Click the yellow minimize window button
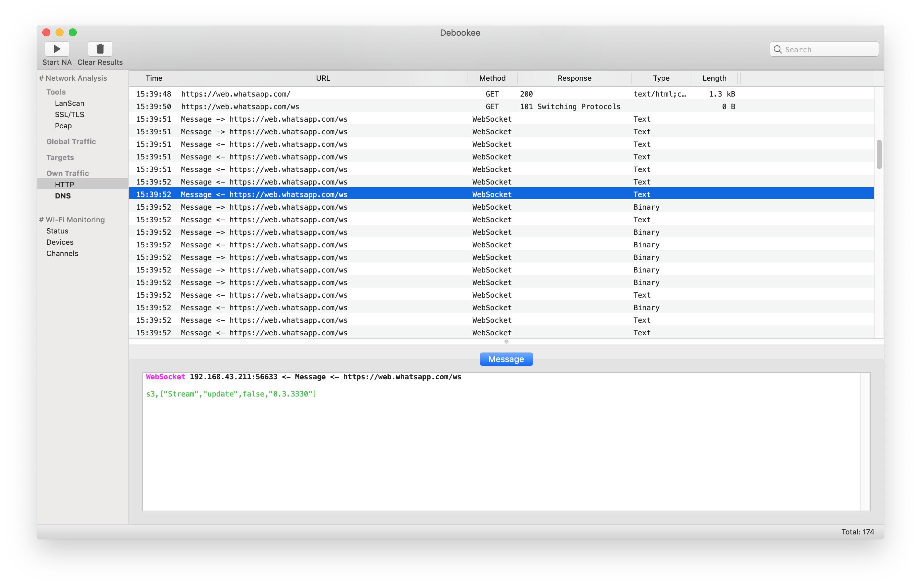Image resolution: width=921 pixels, height=588 pixels. tap(60, 32)
